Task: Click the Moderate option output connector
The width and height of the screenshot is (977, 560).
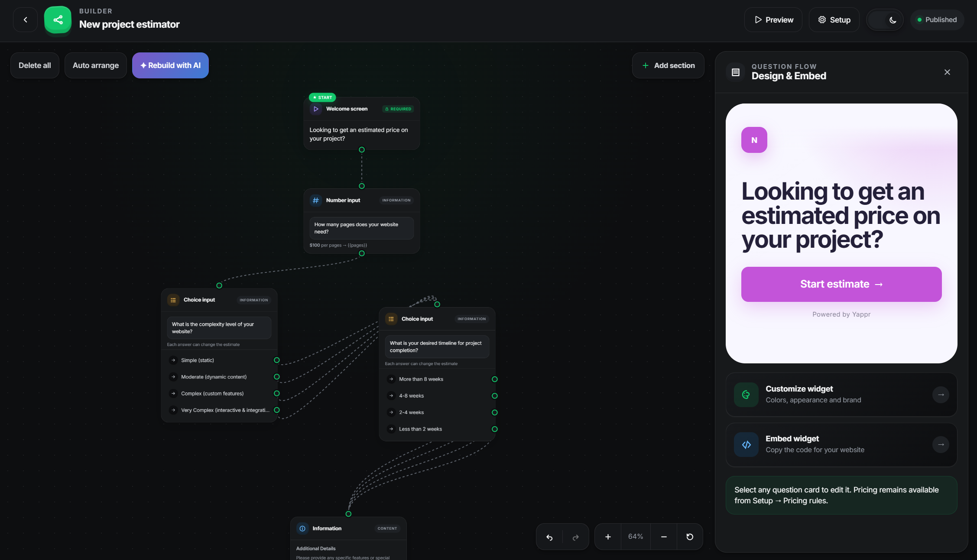Action: [277, 377]
